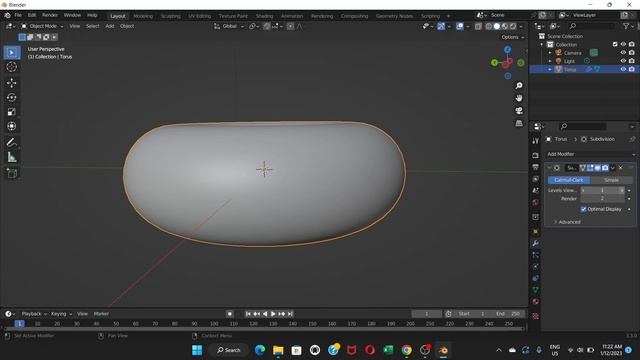Open the Tool properties tab
Viewport: 640px width, 360px height.
click(536, 141)
